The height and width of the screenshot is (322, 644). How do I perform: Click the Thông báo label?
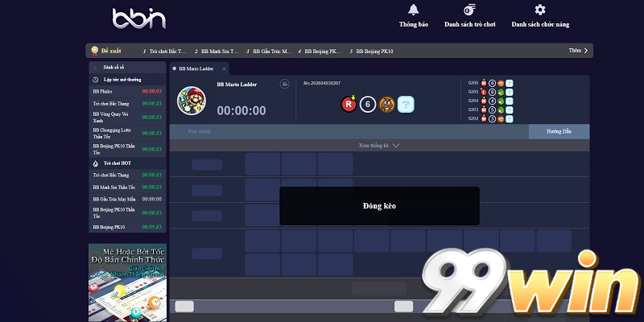(414, 24)
